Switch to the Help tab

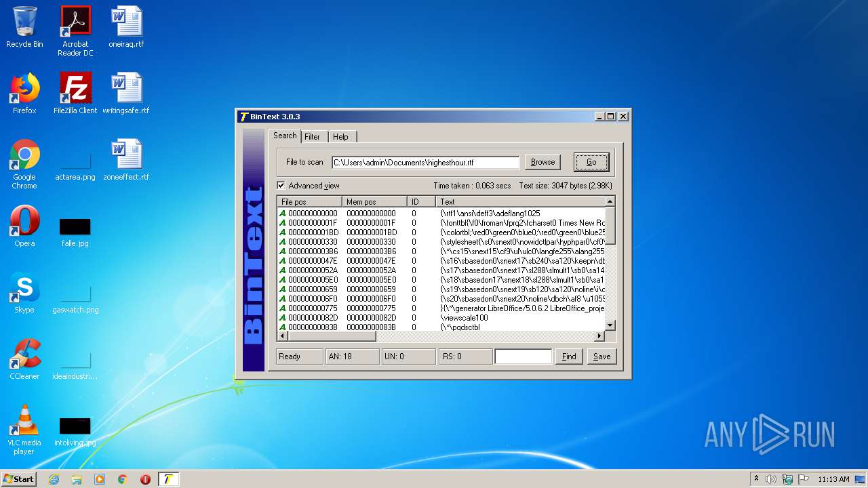(340, 137)
